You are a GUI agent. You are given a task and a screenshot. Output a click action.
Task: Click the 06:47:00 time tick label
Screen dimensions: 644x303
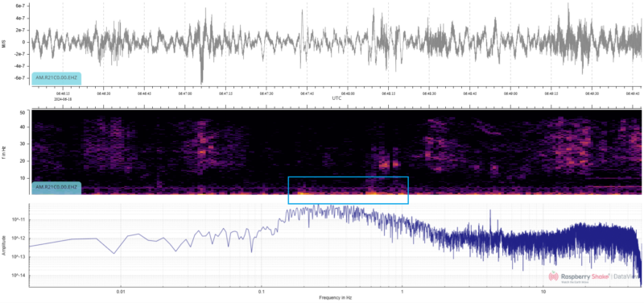[x=185, y=93]
